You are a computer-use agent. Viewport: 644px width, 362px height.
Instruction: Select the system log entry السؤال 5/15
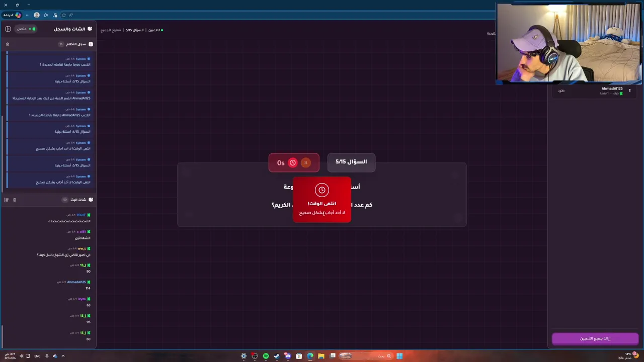pos(49,162)
